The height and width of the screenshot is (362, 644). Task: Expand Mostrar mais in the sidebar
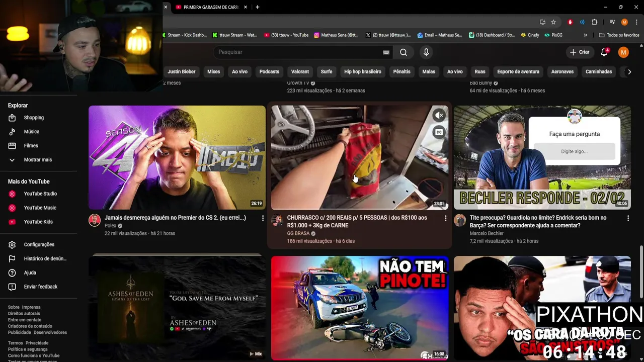pos(39,160)
